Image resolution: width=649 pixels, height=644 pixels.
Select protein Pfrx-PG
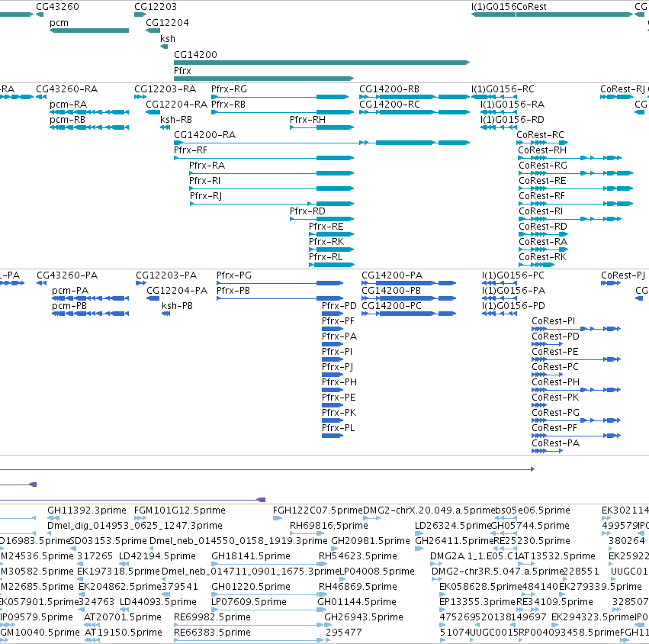coord(280,283)
